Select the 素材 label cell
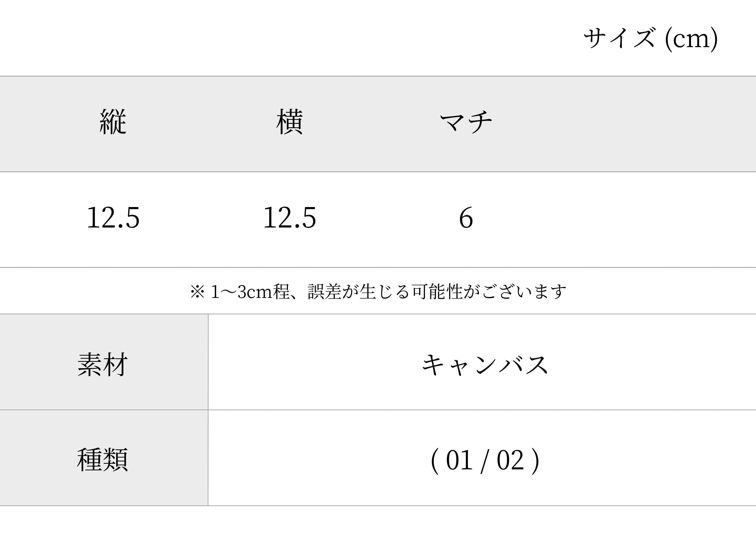756x538 pixels. [104, 362]
